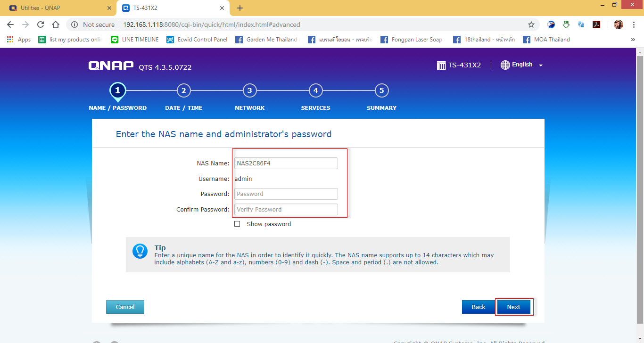Open the Chrome menu with three dots
The height and width of the screenshot is (343, 644).
coord(634,24)
